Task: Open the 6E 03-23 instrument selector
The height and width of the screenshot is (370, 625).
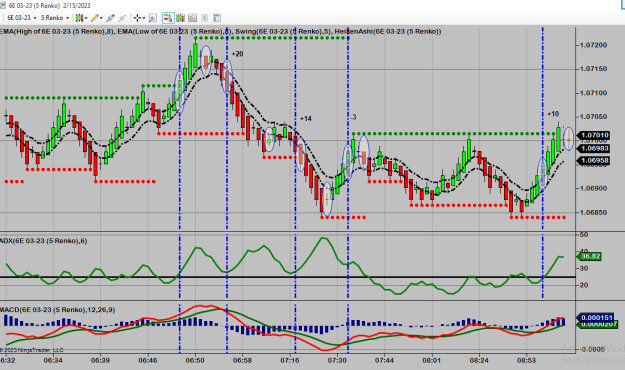Action: (22, 18)
